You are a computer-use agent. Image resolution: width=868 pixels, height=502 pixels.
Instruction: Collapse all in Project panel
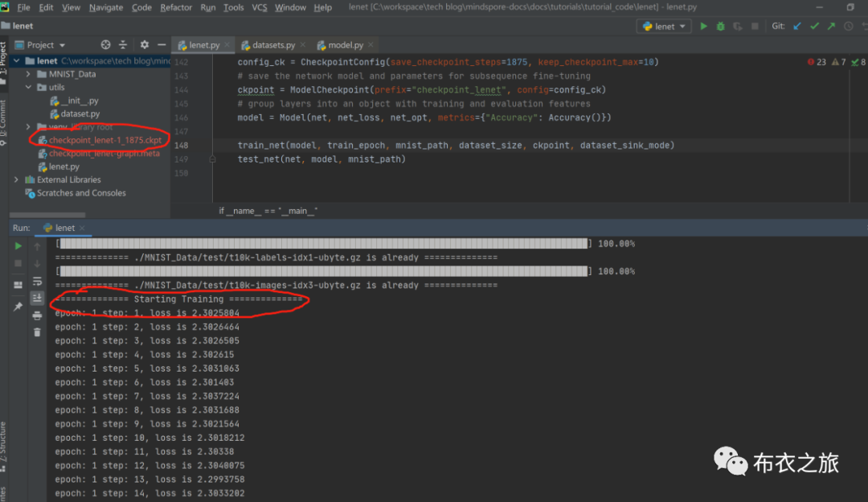123,45
